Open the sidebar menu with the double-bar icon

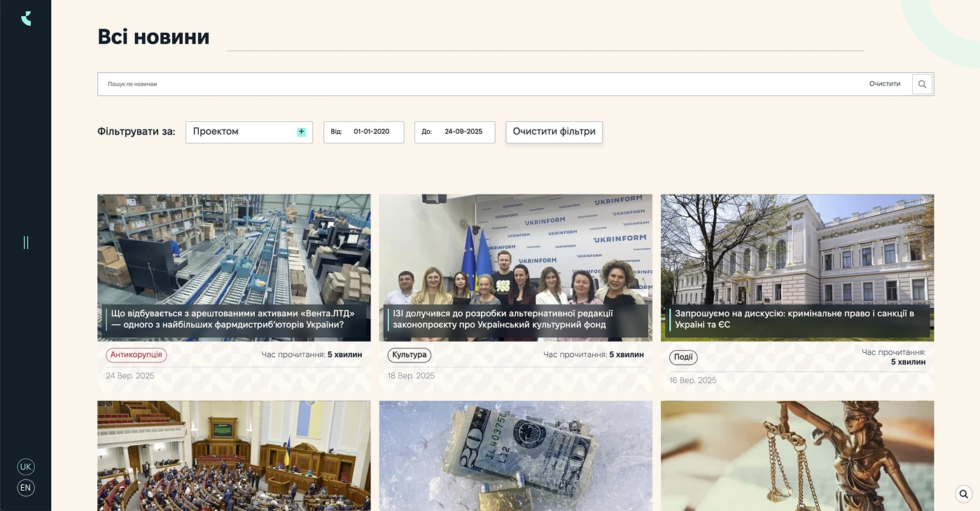coord(26,242)
